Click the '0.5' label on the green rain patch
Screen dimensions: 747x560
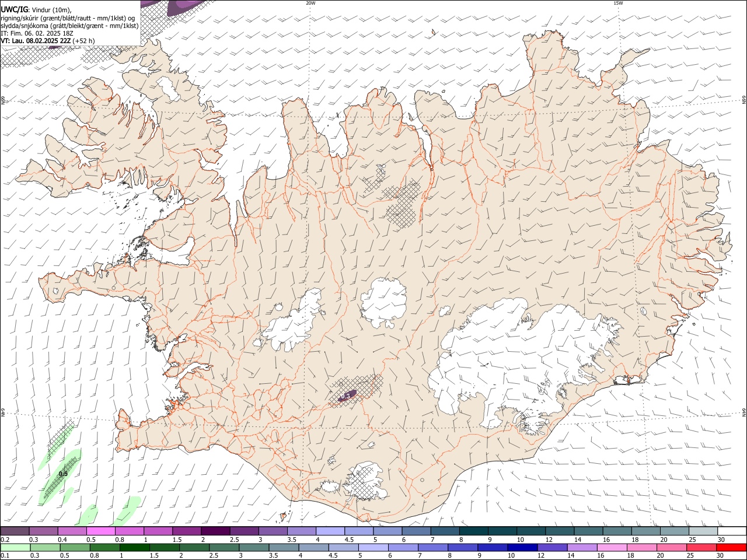pyautogui.click(x=63, y=474)
